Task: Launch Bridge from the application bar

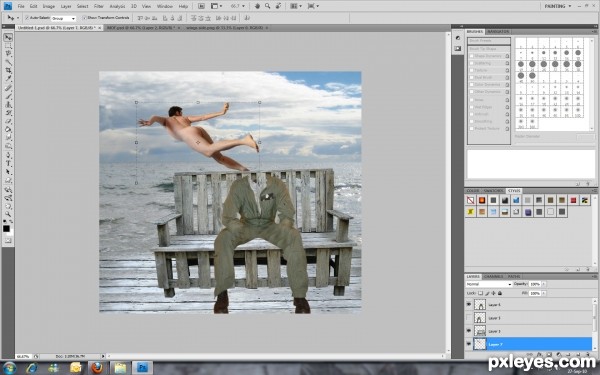Action: pos(201,6)
